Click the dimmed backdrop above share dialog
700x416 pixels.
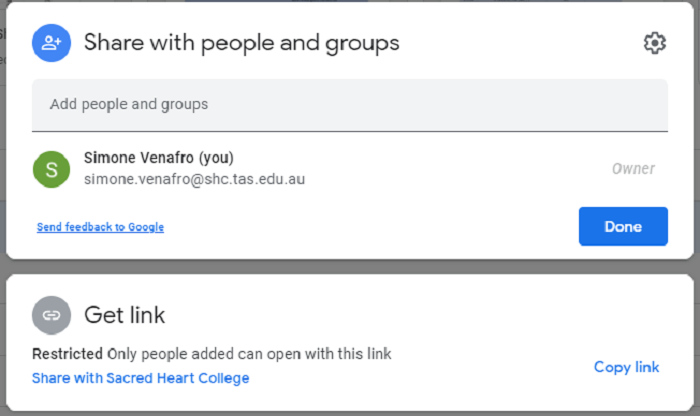point(350,1)
